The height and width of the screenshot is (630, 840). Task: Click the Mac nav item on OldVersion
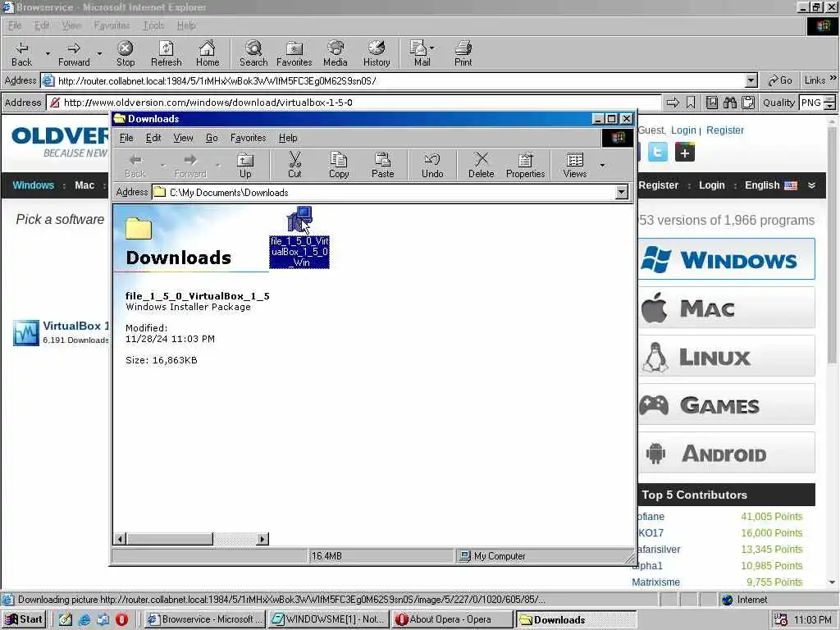tap(84, 185)
